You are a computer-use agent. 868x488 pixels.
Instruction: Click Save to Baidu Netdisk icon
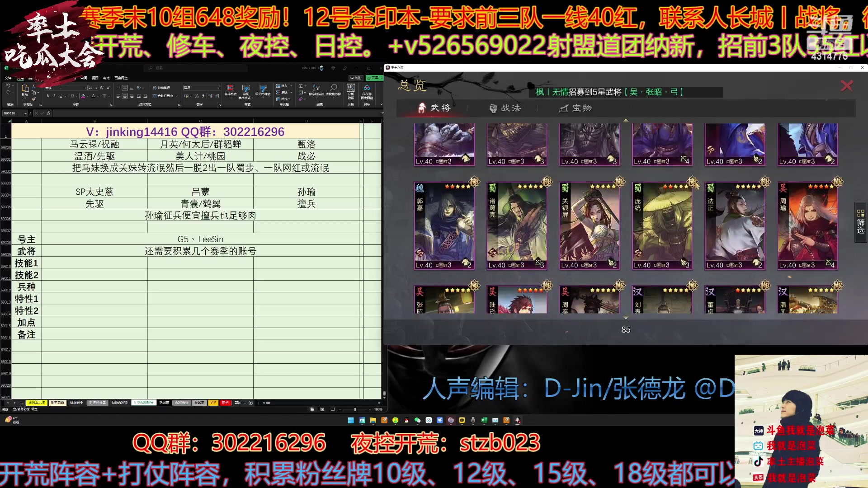(367, 91)
